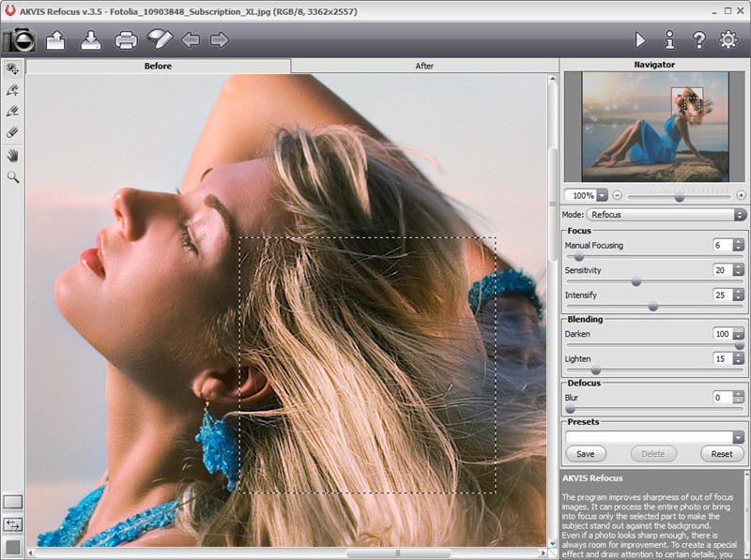This screenshot has height=560, width=751.
Task: Open Help using the question mark icon
Action: (698, 40)
